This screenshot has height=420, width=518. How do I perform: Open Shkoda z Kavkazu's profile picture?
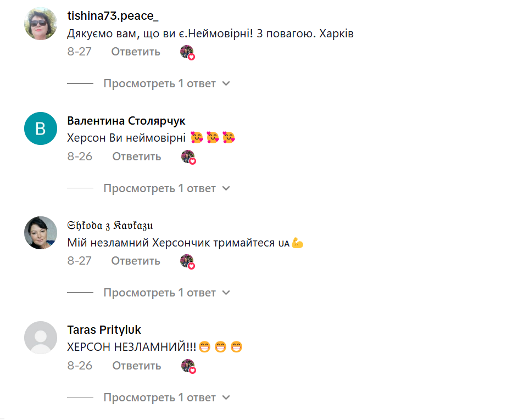tap(41, 233)
